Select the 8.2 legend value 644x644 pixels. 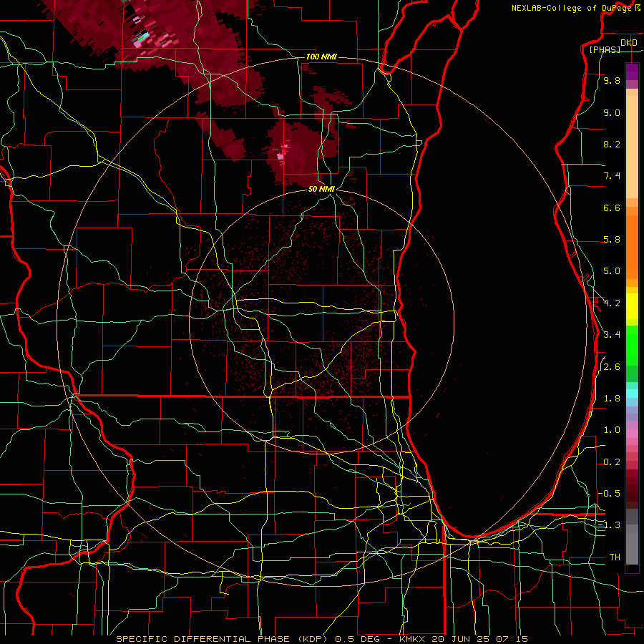pyautogui.click(x=612, y=144)
